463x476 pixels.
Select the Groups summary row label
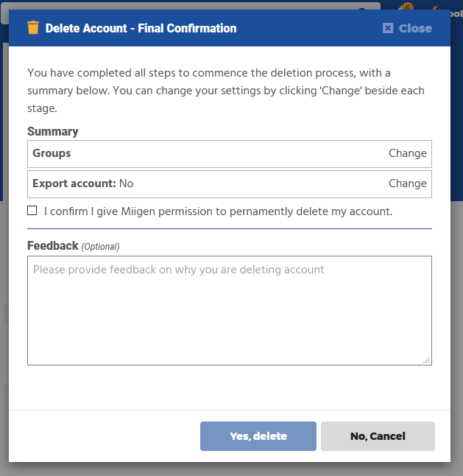pos(52,153)
